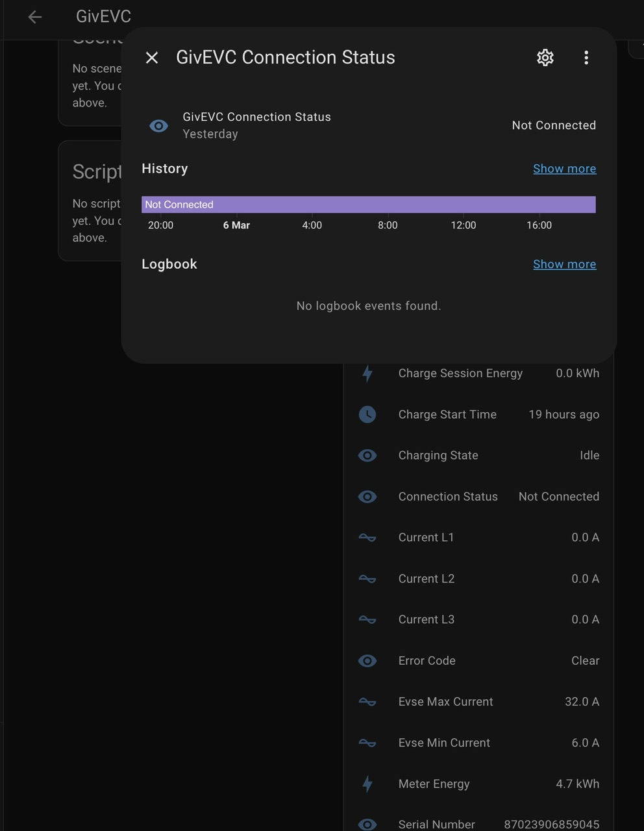Click the 12:00 timeline label
The image size is (644, 831).
[x=464, y=225]
